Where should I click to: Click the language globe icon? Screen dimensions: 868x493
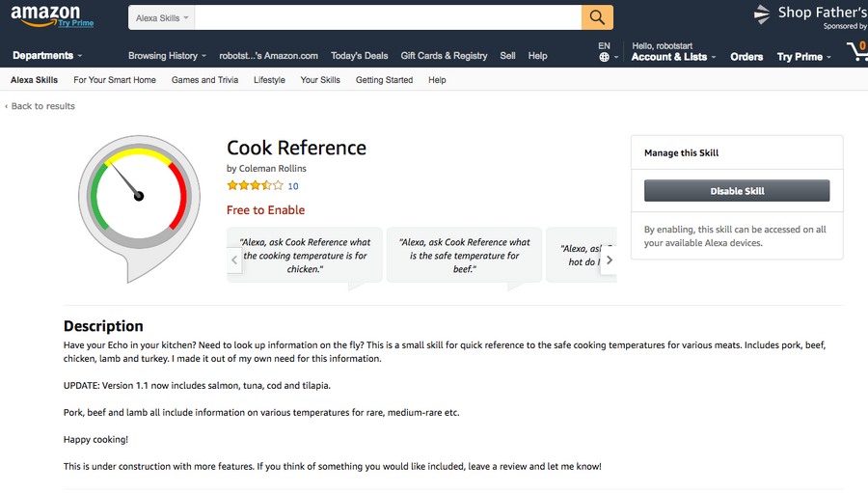pyautogui.click(x=604, y=57)
